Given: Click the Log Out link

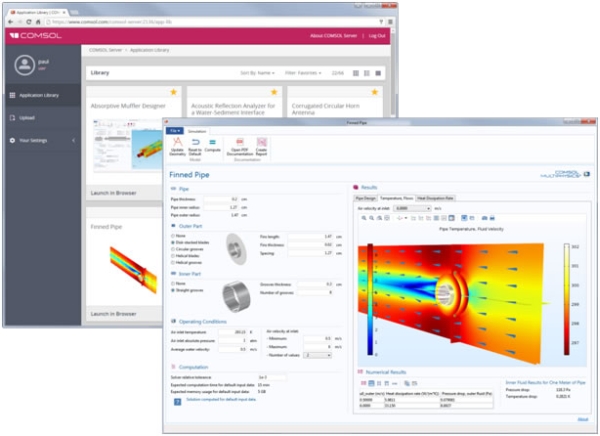Looking at the screenshot, I should click(376, 35).
